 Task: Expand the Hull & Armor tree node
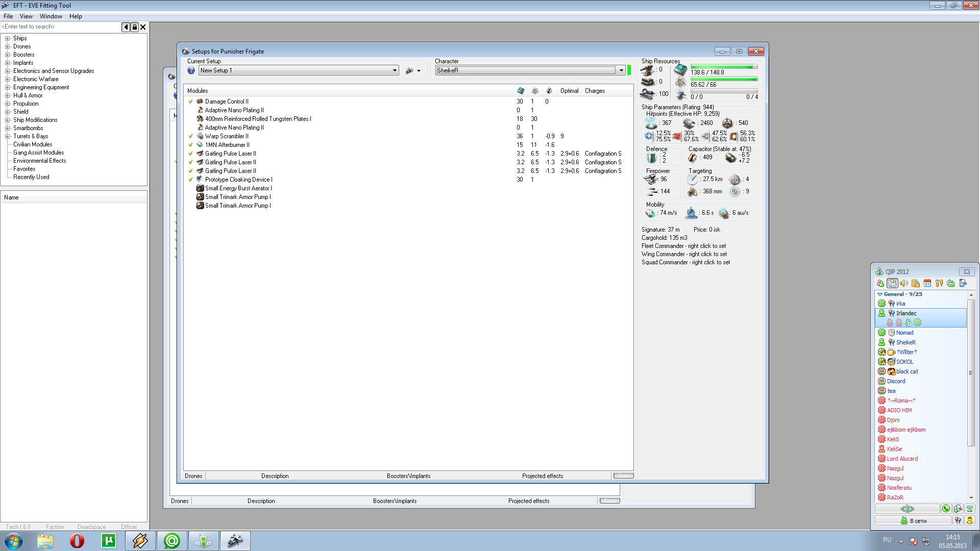click(8, 95)
